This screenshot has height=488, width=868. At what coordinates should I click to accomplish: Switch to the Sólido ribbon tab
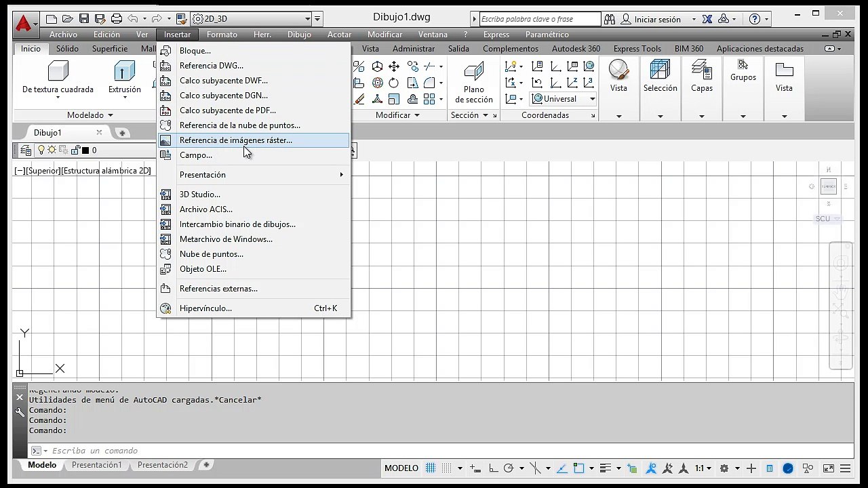[x=67, y=49]
